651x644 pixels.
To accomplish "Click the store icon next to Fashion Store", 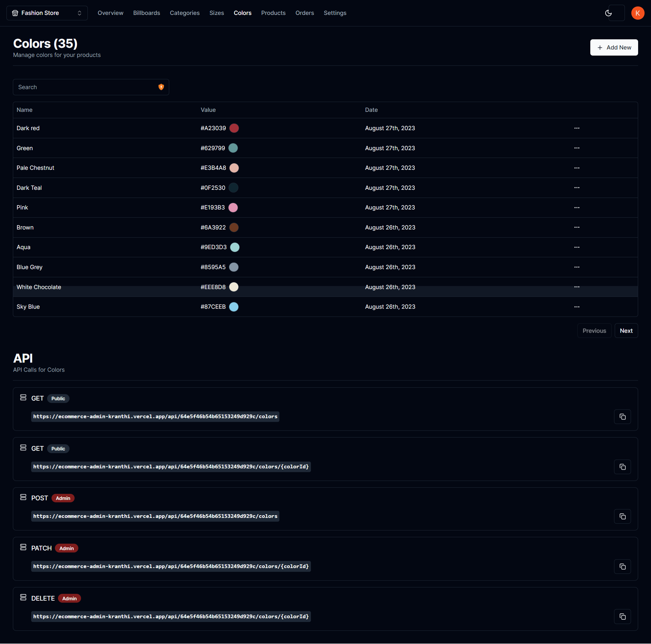I will (15, 13).
